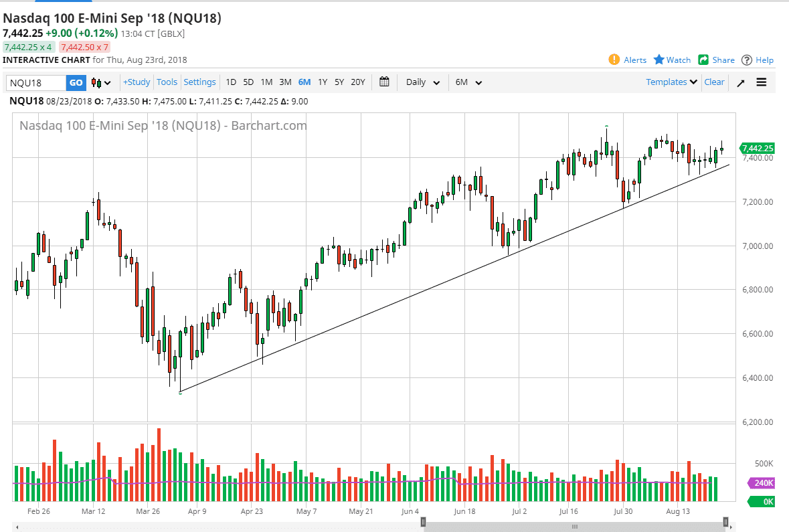Open the Tools menu
Screen dimensions: 789x532
[167, 82]
